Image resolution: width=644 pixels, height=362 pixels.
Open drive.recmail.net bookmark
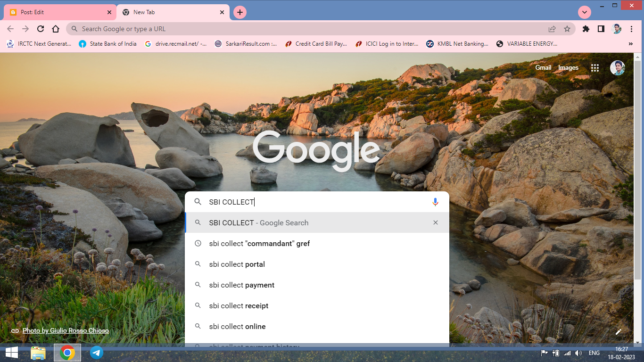[175, 44]
